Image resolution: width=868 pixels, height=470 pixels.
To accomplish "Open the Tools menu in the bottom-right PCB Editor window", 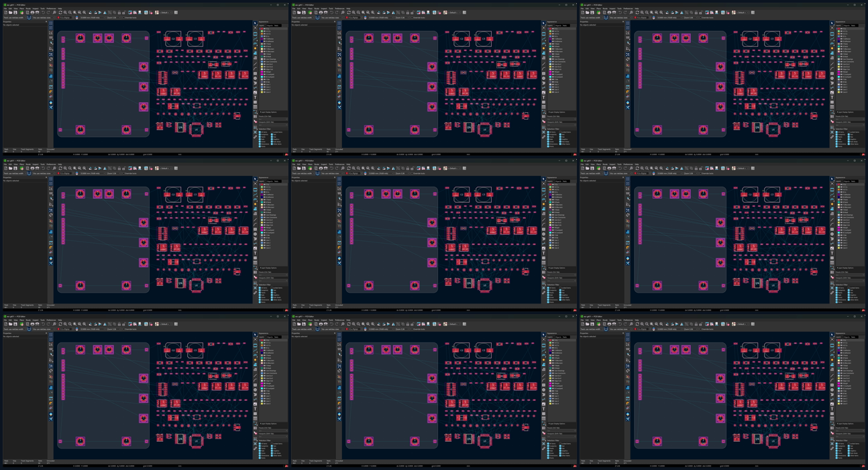I will coord(619,320).
